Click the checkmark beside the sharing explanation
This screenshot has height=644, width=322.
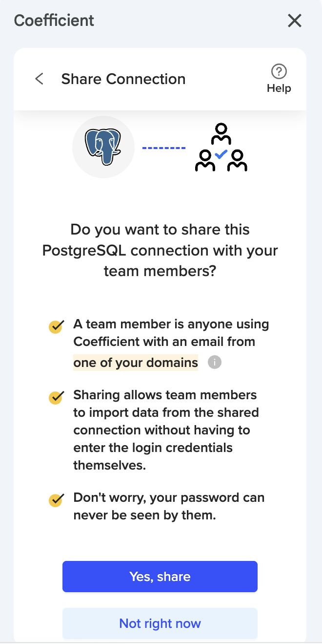click(x=56, y=397)
